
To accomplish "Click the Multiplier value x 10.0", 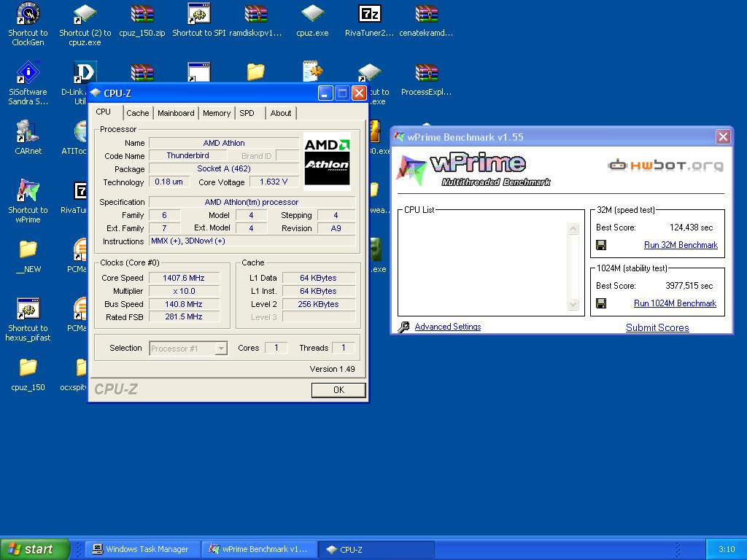I will (x=184, y=291).
